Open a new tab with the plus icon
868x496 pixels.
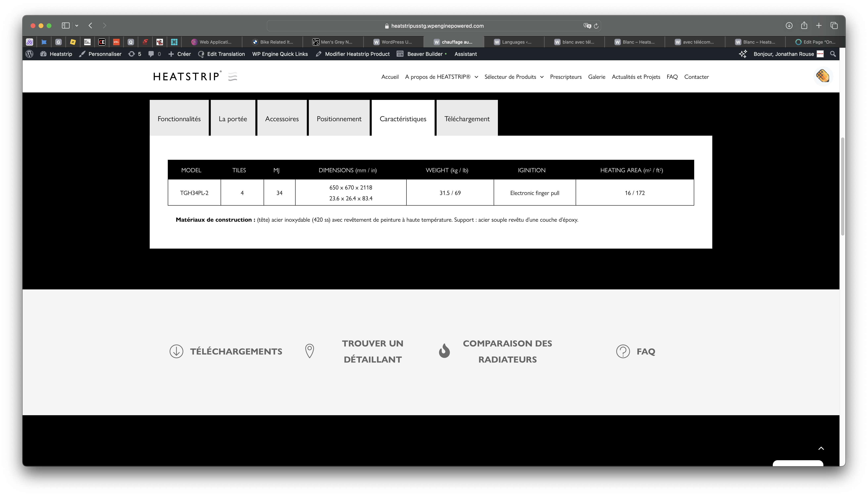pyautogui.click(x=819, y=26)
